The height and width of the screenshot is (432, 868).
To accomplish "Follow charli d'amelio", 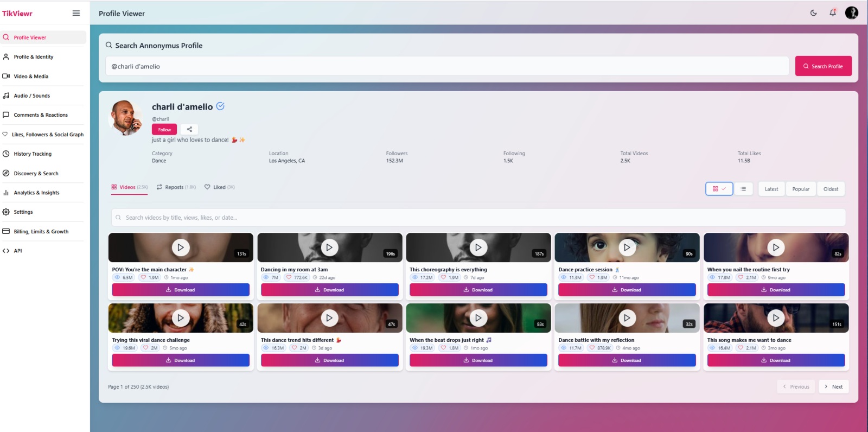I will click(x=164, y=130).
